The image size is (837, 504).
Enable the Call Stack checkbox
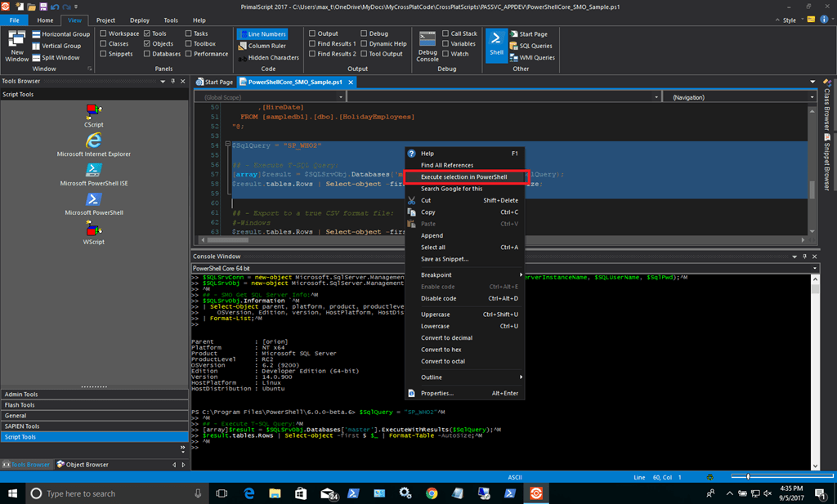pos(445,33)
